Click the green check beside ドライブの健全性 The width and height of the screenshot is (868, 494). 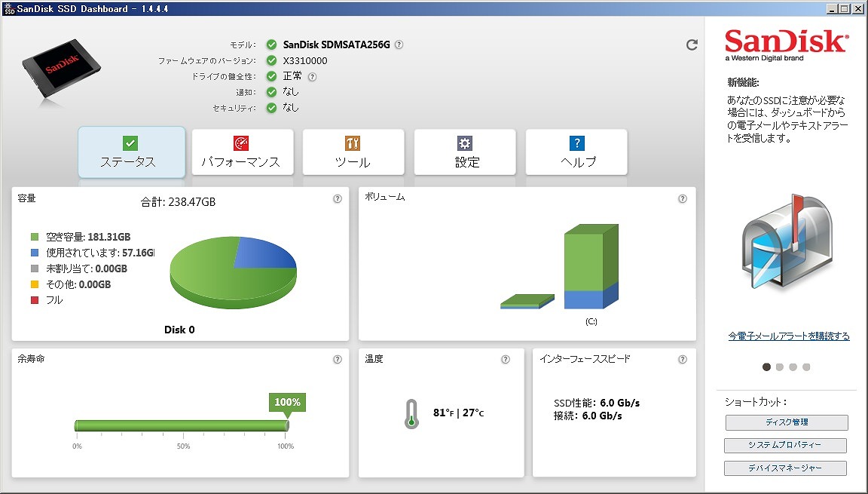pos(271,76)
